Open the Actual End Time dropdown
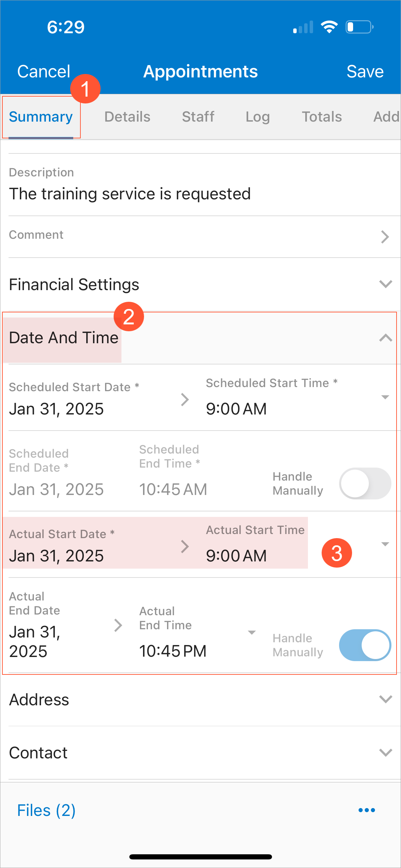Image resolution: width=401 pixels, height=868 pixels. tap(252, 633)
